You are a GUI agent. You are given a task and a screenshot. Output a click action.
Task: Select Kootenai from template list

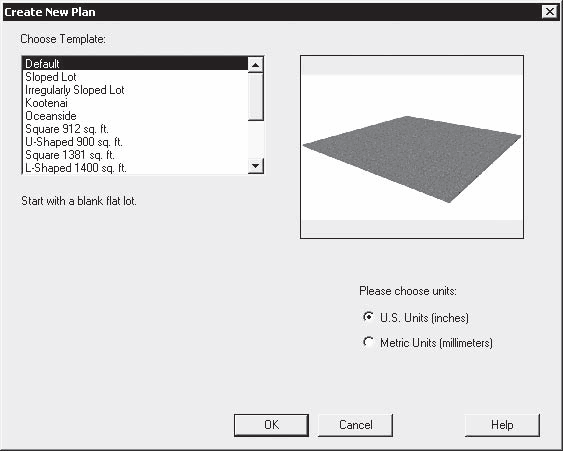tap(135, 103)
